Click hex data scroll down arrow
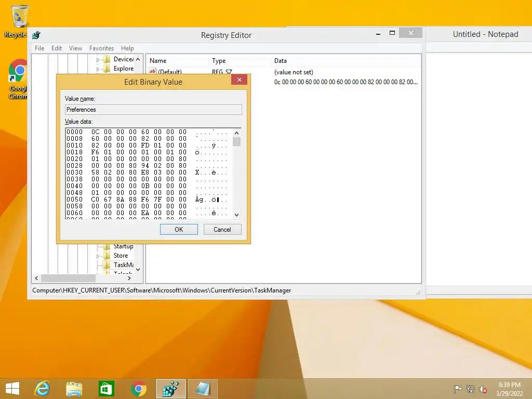 (237, 215)
